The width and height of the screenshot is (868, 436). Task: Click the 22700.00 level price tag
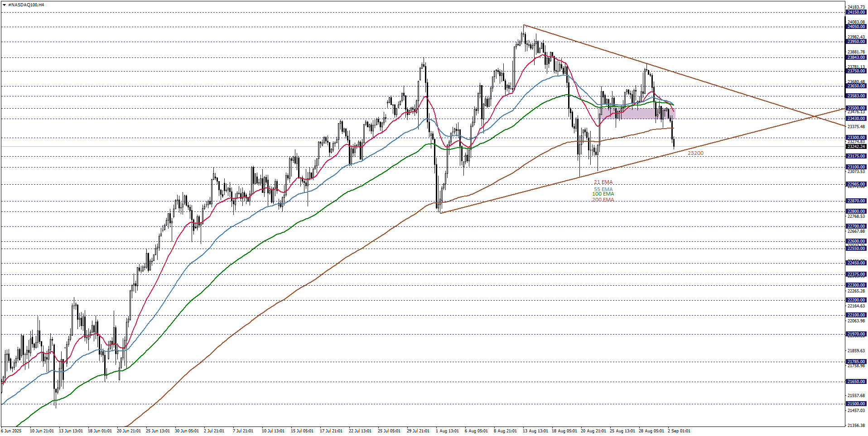coord(856,226)
